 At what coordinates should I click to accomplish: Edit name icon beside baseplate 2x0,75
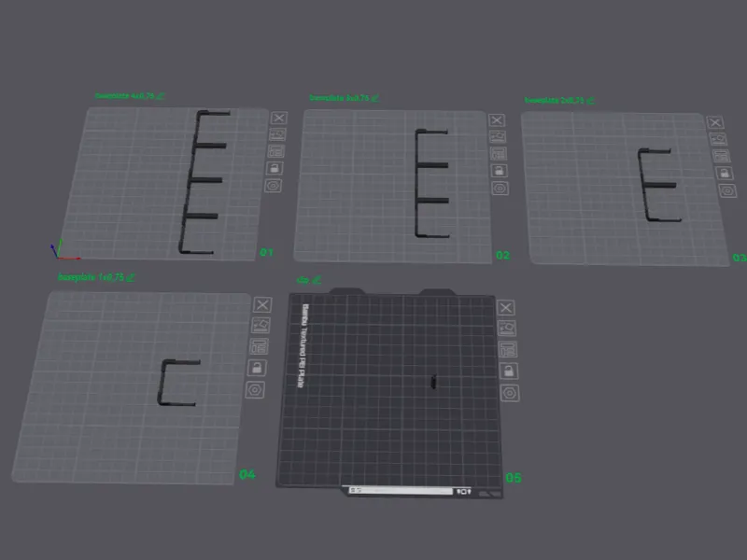[590, 101]
